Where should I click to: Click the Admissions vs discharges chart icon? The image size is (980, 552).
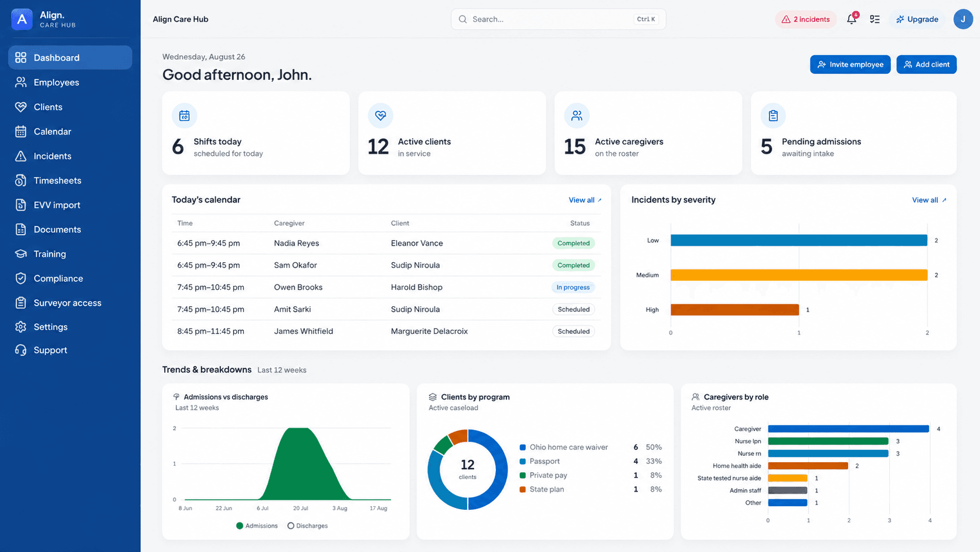coord(176,397)
